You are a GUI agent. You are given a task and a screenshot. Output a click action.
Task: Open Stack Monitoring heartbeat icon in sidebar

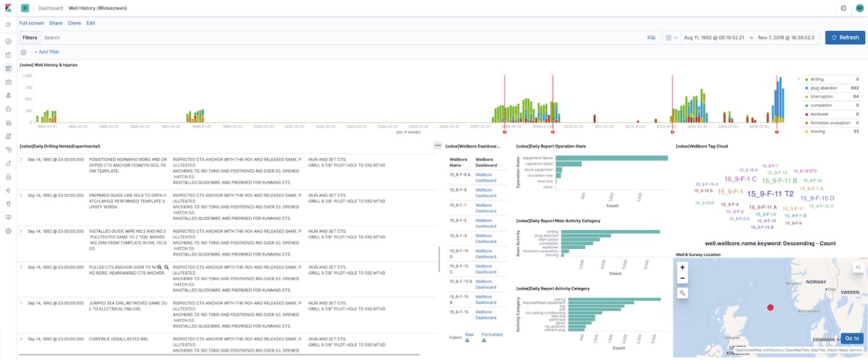tap(8, 216)
